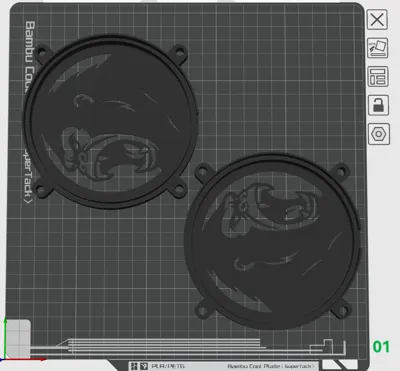Click the top-right mounting ear of upper grill

pyautogui.click(x=179, y=52)
